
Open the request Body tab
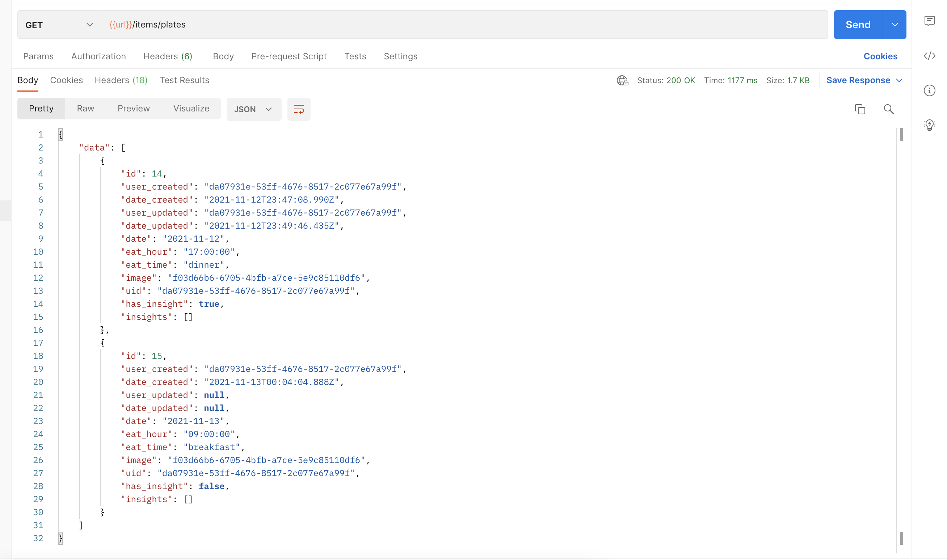(223, 56)
